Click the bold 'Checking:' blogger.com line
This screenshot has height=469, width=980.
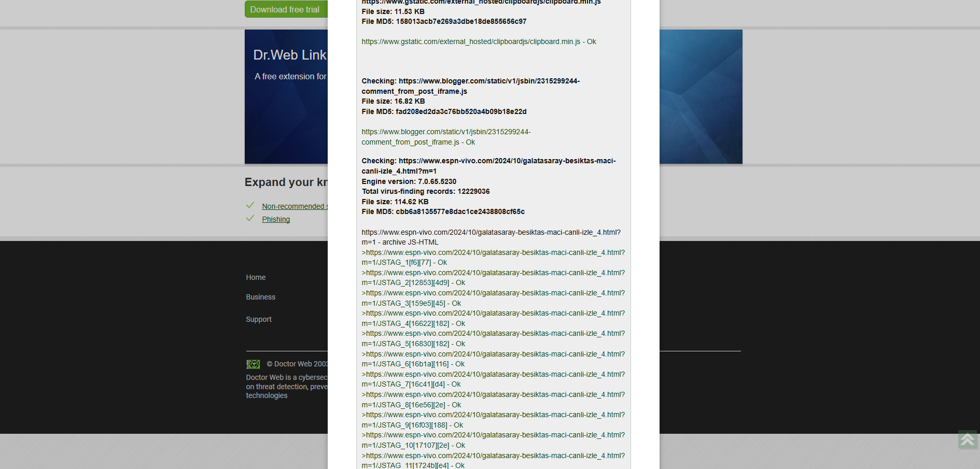470,86
